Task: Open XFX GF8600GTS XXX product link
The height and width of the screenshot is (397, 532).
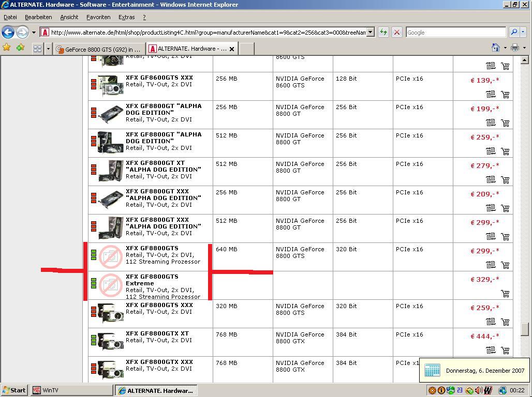Action: click(159, 78)
